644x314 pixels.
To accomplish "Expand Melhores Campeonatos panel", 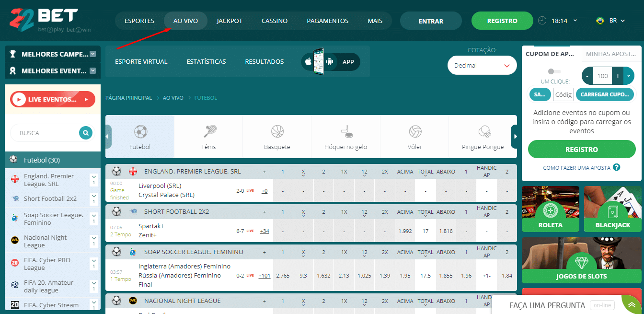I will click(93, 54).
